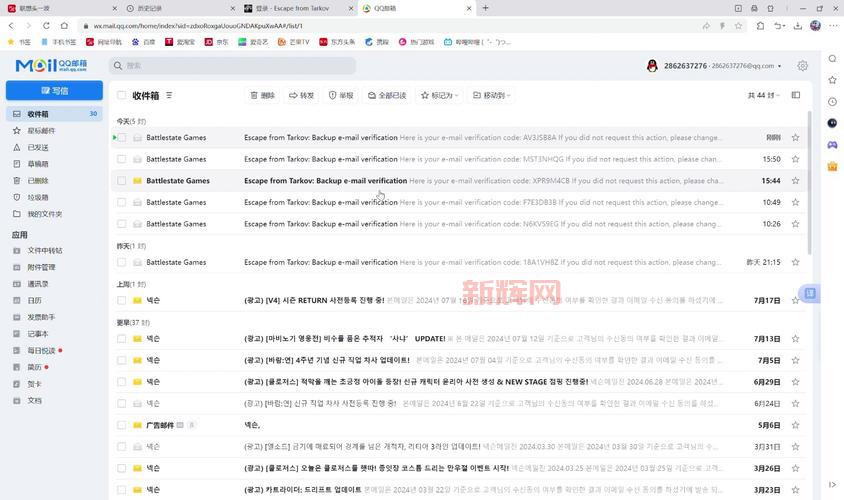Check the box for the 15:50 Battlestate email
The height and width of the screenshot is (500, 844).
[122, 159]
